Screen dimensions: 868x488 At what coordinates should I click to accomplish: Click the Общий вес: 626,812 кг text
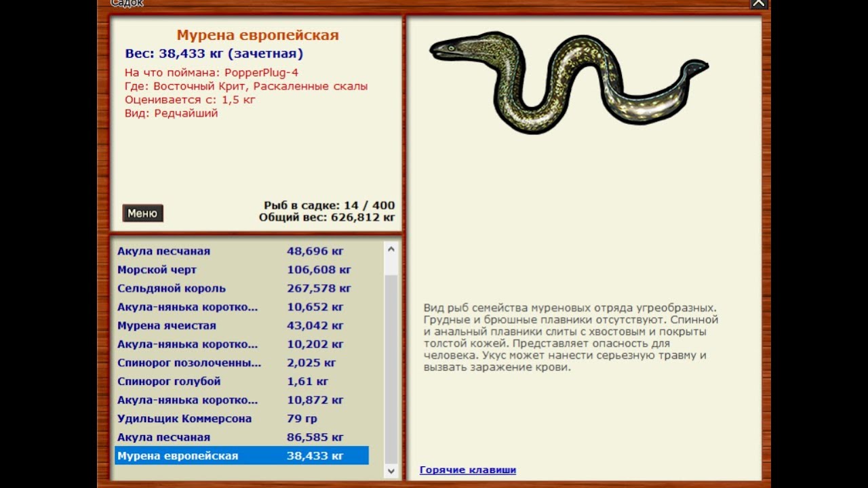click(327, 218)
